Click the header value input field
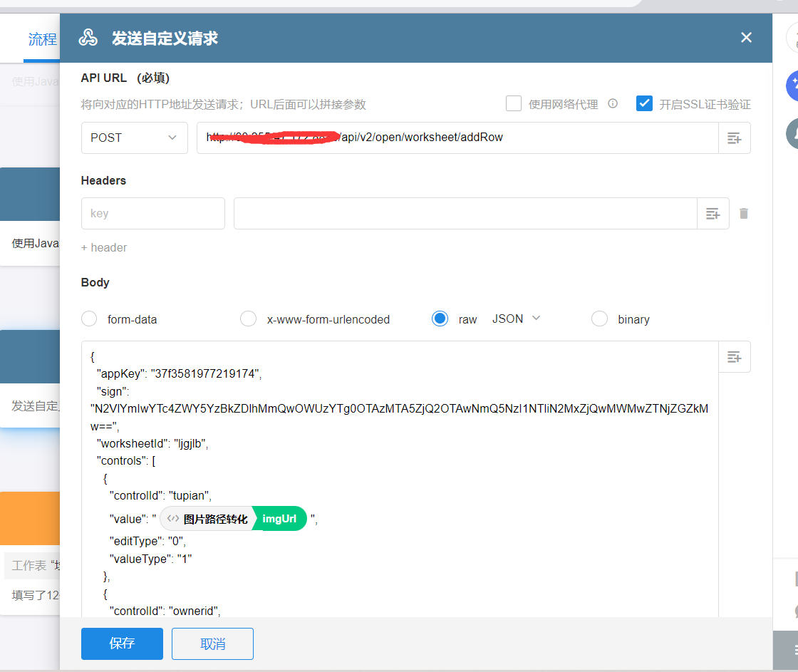This screenshot has width=798, height=672. tap(465, 213)
